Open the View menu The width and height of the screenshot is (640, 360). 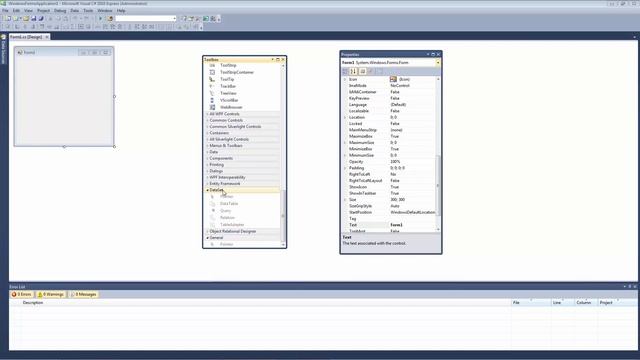tap(28, 11)
